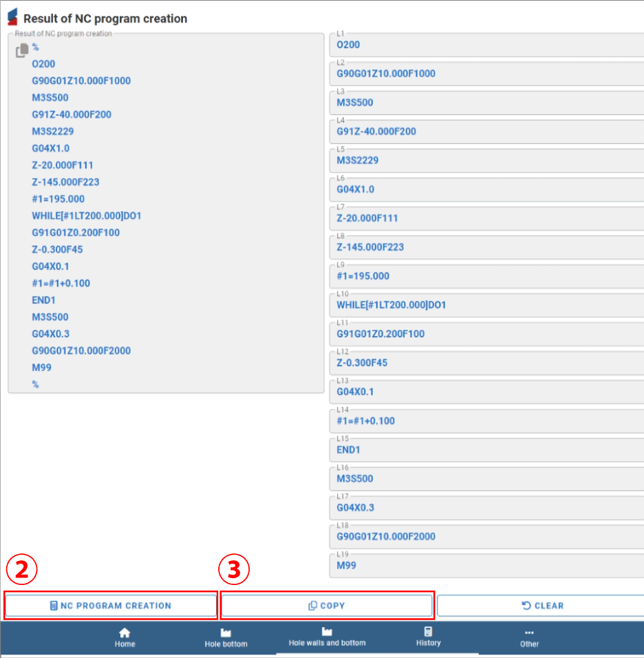Click the calculator icon on NC Program Creation
The image size is (644, 658).
pos(54,606)
